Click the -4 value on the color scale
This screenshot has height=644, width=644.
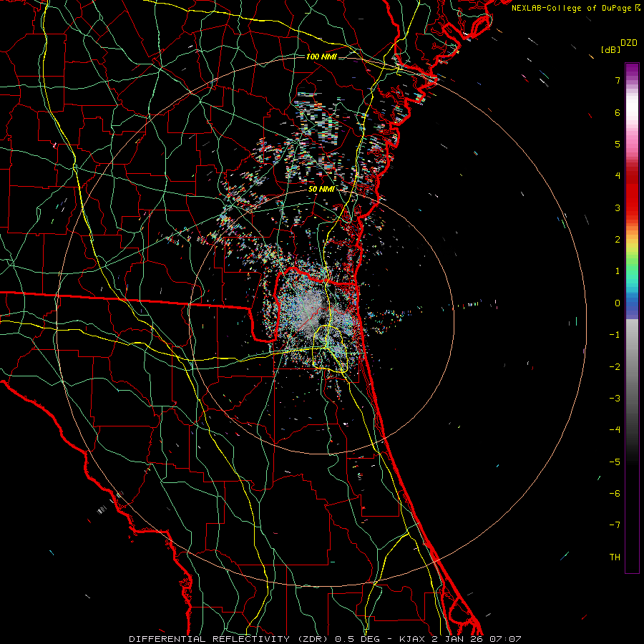pos(615,430)
